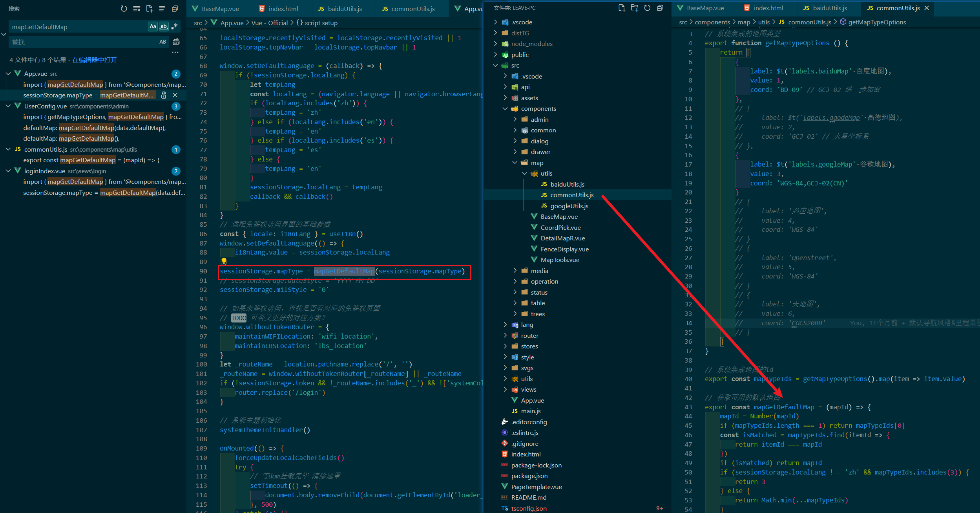Dismiss the highlighted sessionStorage.mapType search result
This screenshot has height=513, width=980.
[x=175, y=95]
